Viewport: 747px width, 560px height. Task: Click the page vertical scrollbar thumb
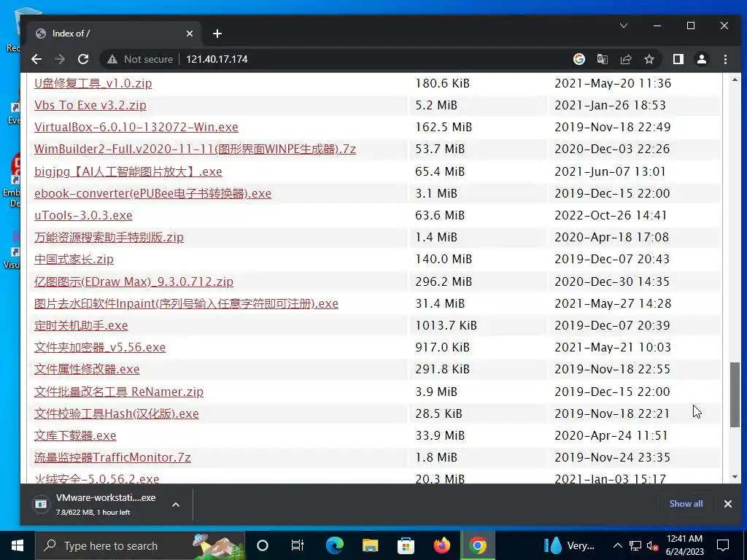click(x=735, y=394)
